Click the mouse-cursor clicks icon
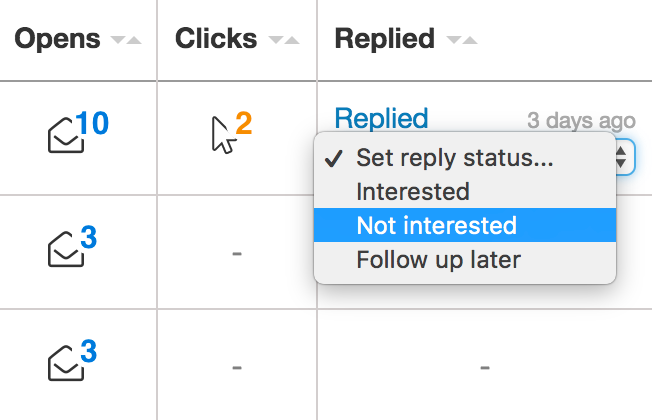652x420 pixels. [x=223, y=134]
